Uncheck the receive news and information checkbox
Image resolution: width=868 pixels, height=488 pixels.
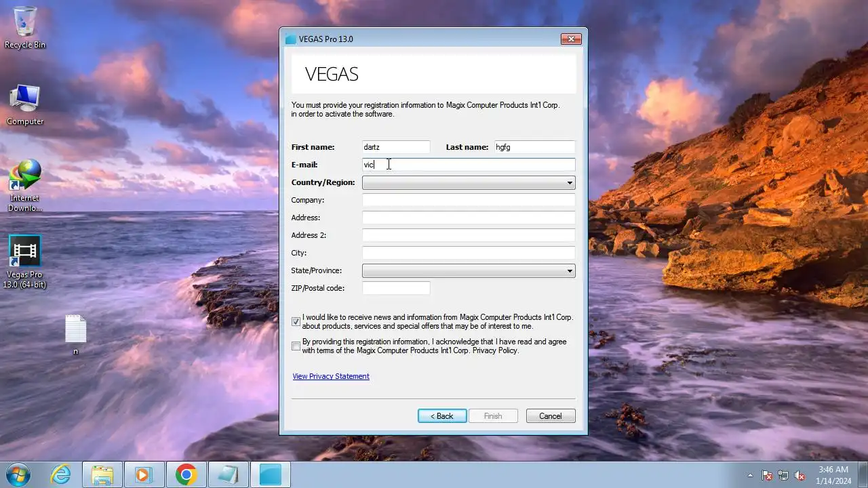click(296, 322)
